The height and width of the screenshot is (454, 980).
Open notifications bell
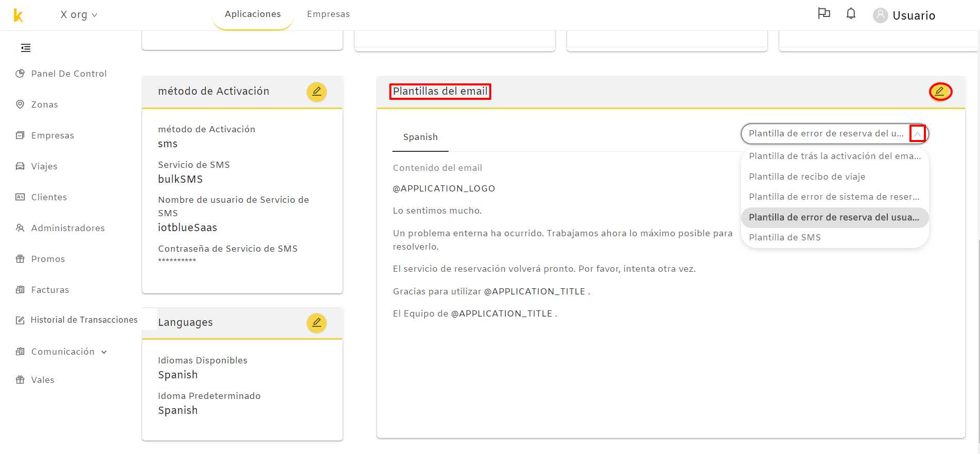pyautogui.click(x=851, y=14)
